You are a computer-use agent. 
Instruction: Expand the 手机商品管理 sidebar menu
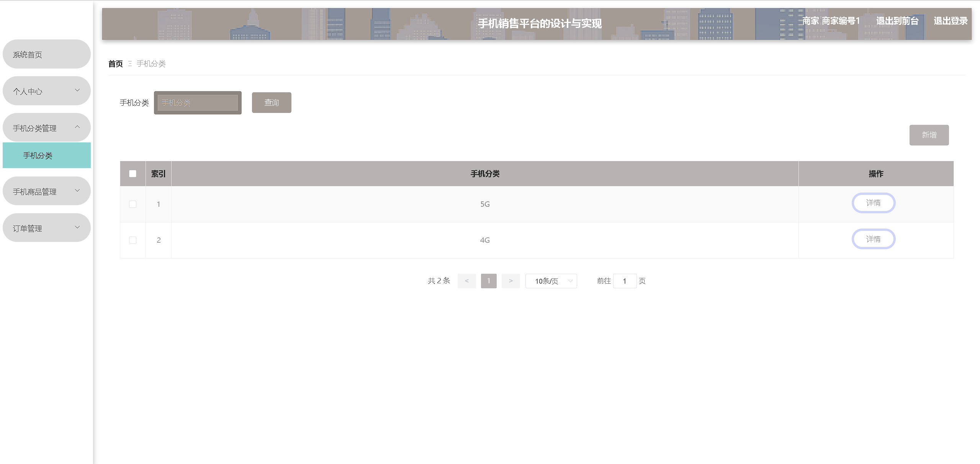(46, 191)
